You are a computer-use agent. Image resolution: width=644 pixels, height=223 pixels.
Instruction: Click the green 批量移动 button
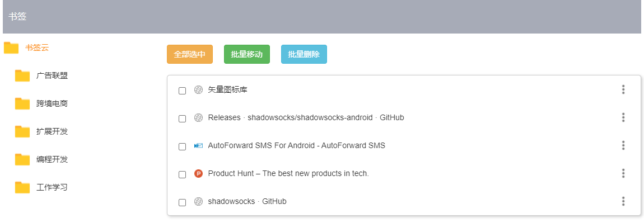247,55
